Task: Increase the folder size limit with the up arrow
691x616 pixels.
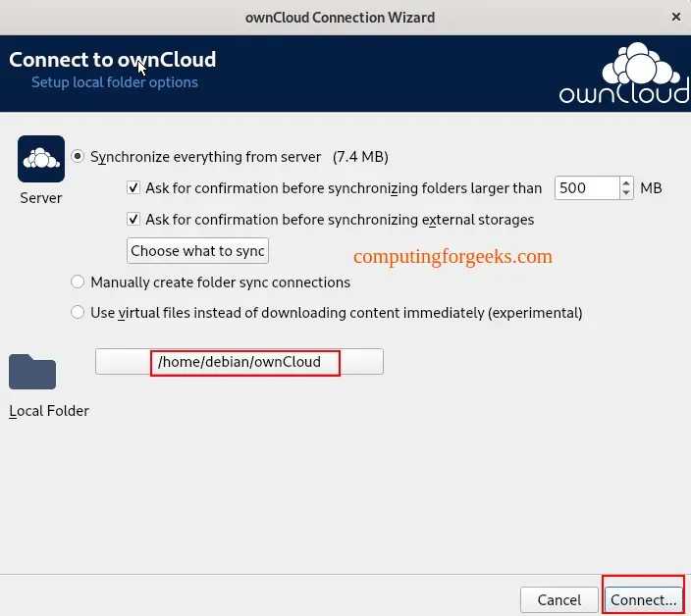Action: [x=626, y=182]
